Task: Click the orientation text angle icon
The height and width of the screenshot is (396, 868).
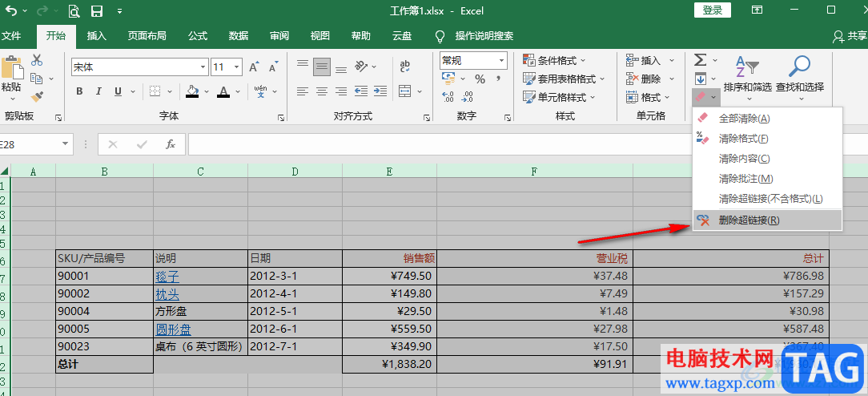Action: 361,66
